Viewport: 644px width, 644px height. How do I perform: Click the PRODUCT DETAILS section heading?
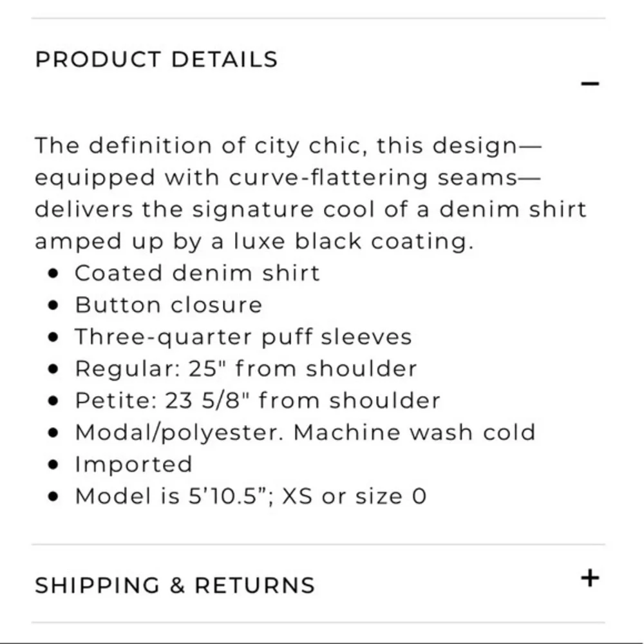pos(156,59)
